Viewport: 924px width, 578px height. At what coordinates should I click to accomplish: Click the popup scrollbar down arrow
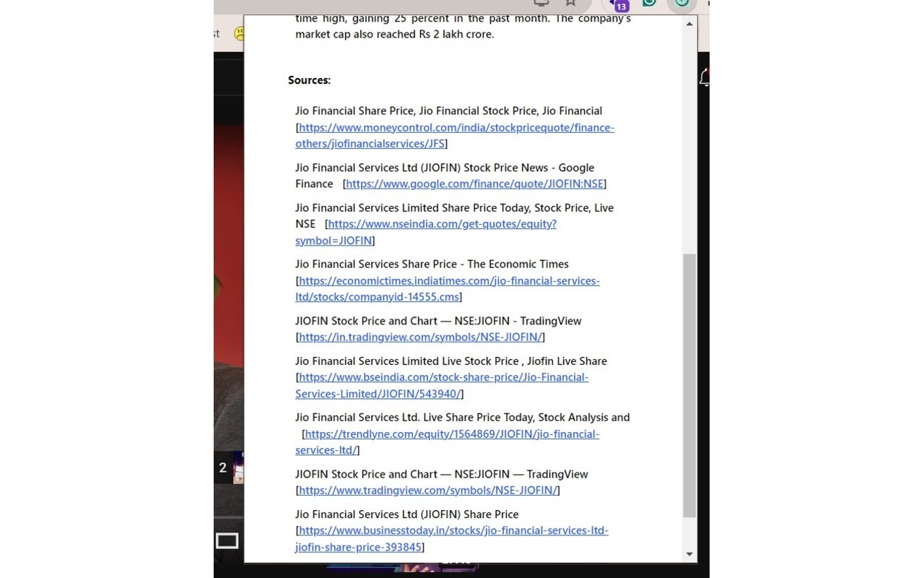coord(689,554)
